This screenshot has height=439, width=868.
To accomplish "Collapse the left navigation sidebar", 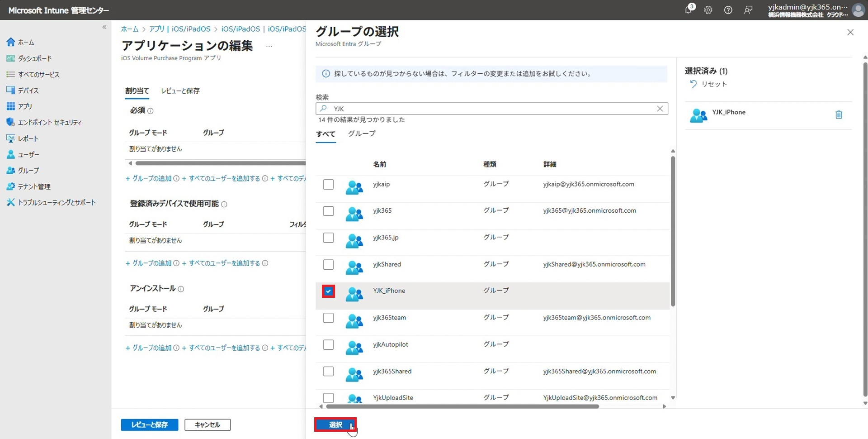I will (104, 27).
